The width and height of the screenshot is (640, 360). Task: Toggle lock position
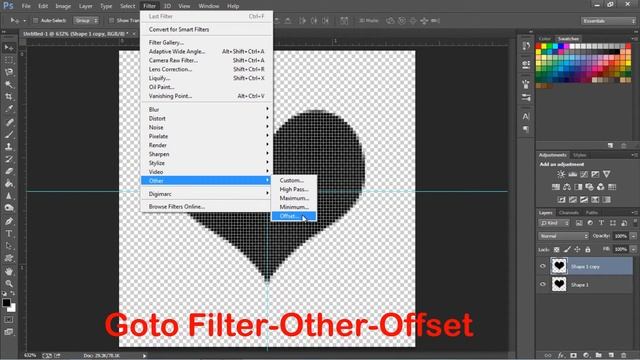pyautogui.click(x=577, y=249)
